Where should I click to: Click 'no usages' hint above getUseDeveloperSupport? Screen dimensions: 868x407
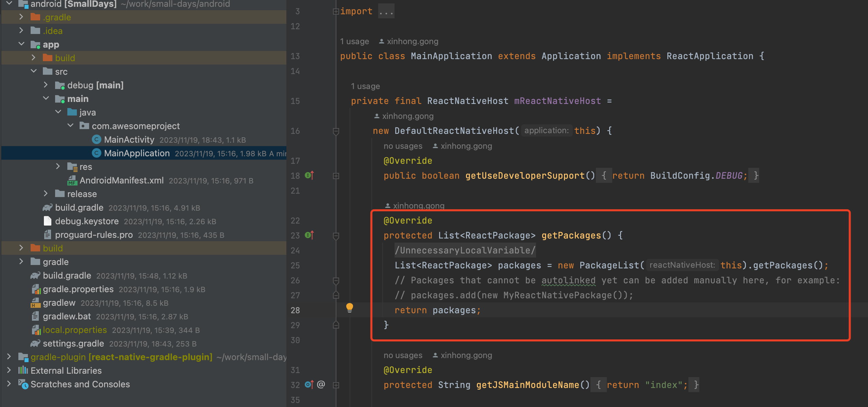403,146
